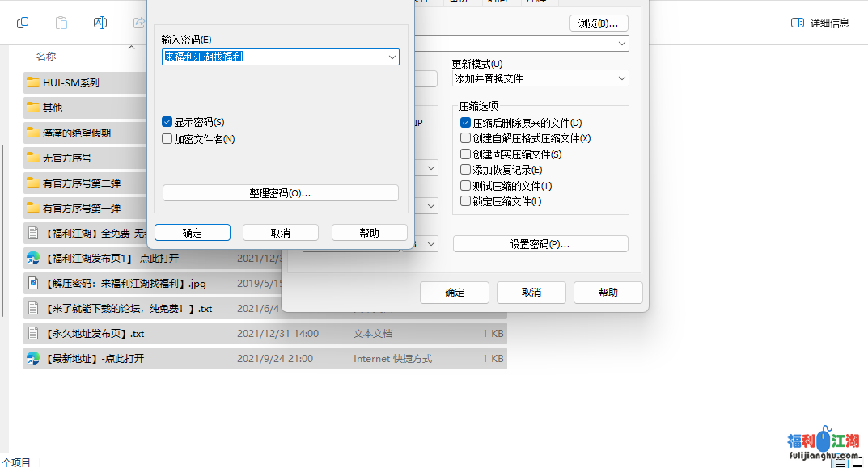Open the 【最新地址】-点此打开 shortcut icon
Screen dimensions: 868x468
pyautogui.click(x=32, y=358)
